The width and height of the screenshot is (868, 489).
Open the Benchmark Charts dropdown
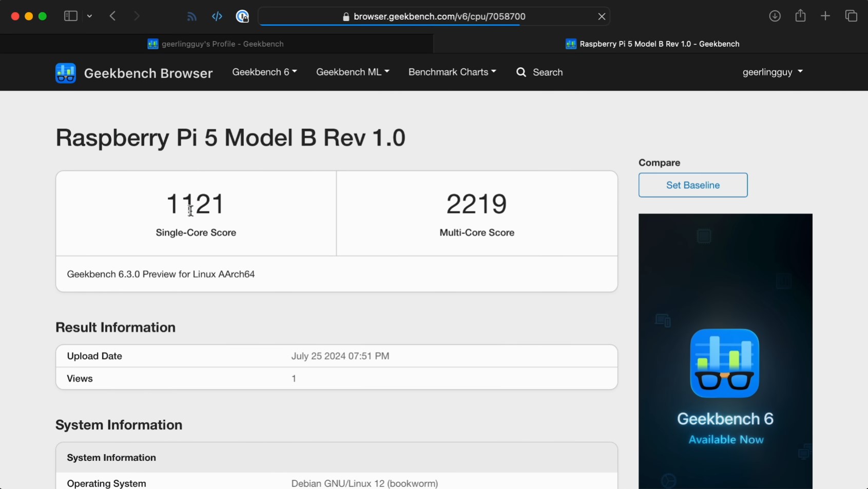(452, 72)
